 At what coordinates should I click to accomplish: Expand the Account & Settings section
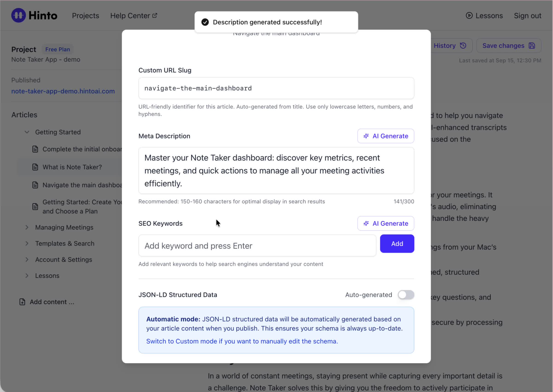[x=27, y=259]
